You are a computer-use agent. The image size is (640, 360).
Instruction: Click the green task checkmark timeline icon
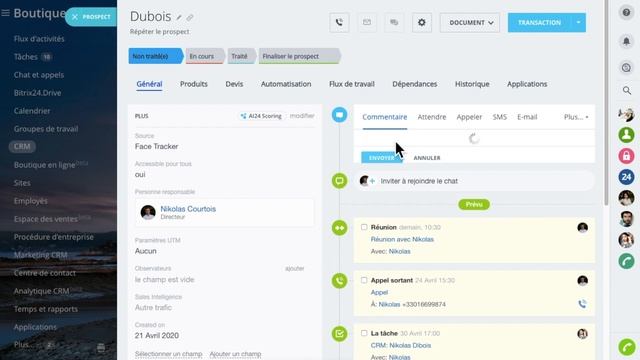(x=339, y=334)
